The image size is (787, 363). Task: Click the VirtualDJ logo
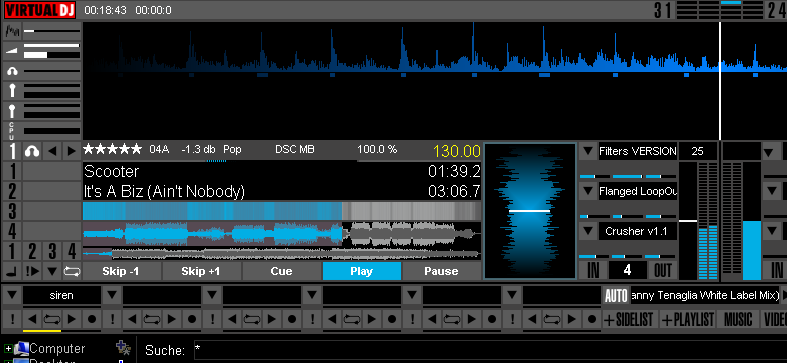tap(40, 10)
